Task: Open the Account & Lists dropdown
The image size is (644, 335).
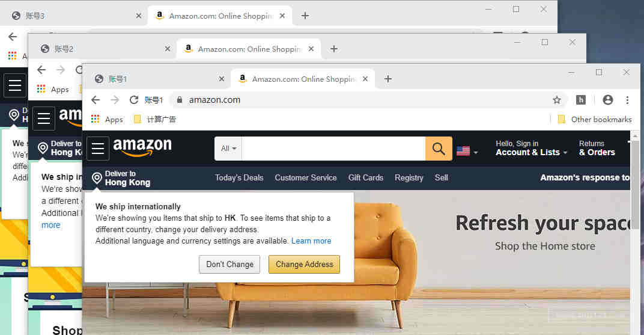Action: click(x=531, y=149)
